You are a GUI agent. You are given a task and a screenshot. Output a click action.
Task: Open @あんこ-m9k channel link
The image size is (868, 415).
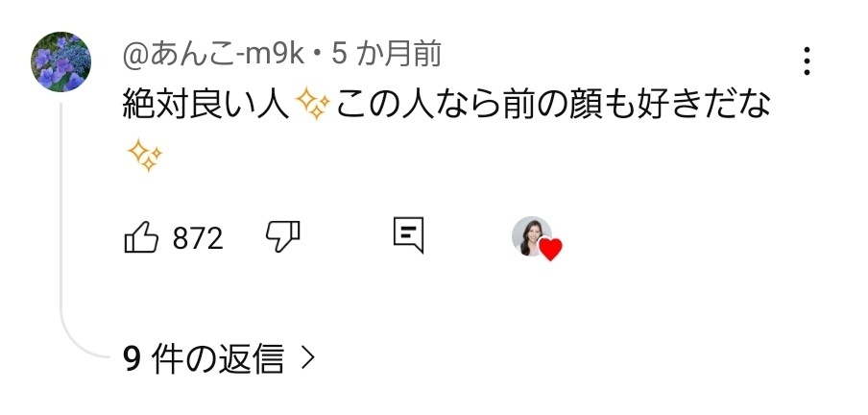(x=213, y=55)
